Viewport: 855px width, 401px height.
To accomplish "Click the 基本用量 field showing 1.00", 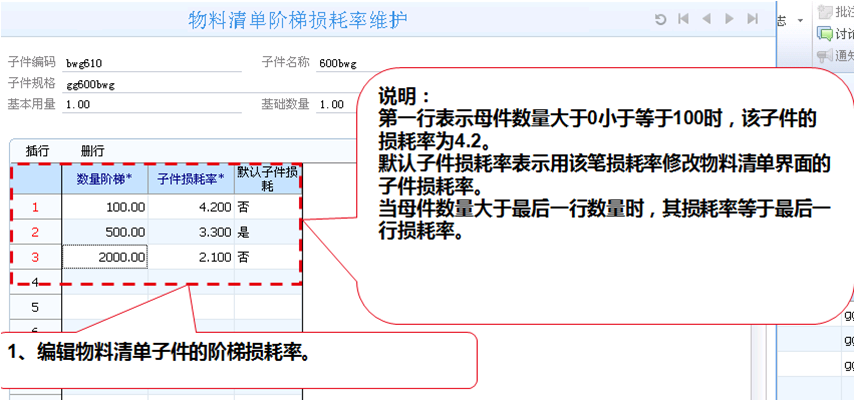I will coord(152,104).
